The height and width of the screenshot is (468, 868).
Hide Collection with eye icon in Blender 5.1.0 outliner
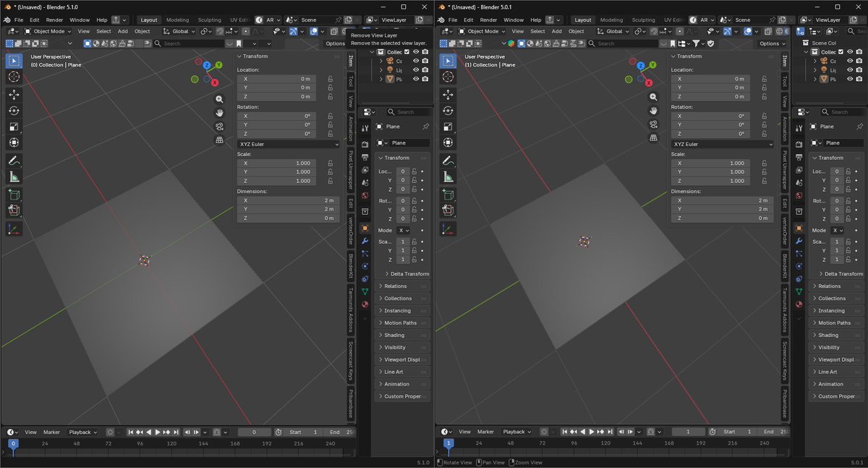416,52
